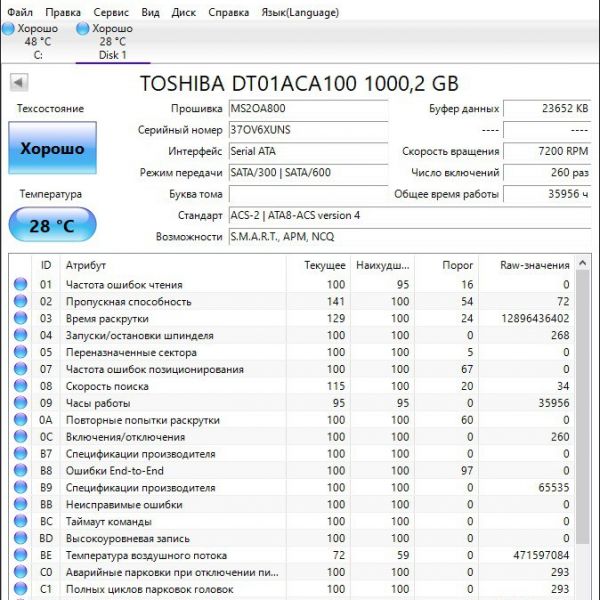600x600 pixels.
Task: Click the Наихудш... column header
Action: point(382,265)
